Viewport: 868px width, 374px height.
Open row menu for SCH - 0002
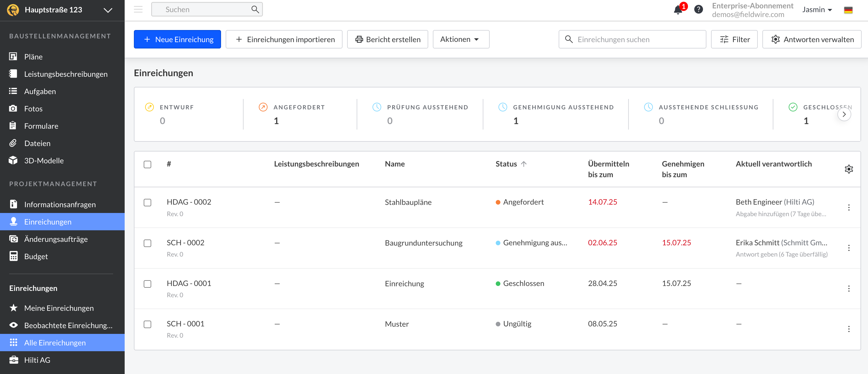point(848,248)
